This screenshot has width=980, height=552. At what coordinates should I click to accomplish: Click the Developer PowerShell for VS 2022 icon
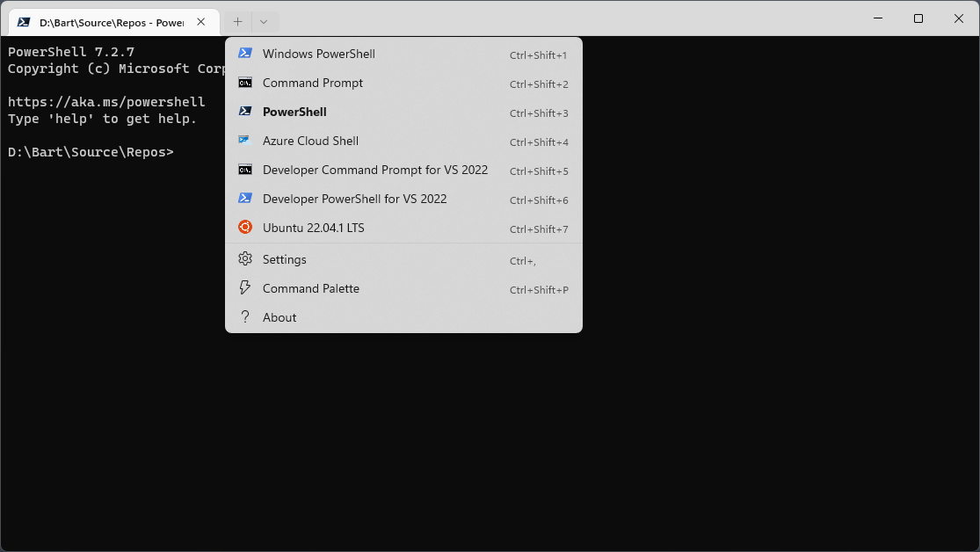tap(244, 199)
